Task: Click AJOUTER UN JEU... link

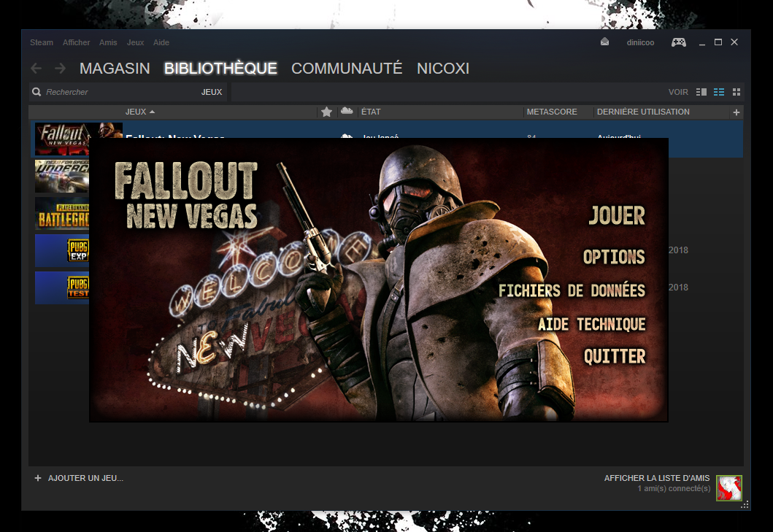Action: [86, 478]
